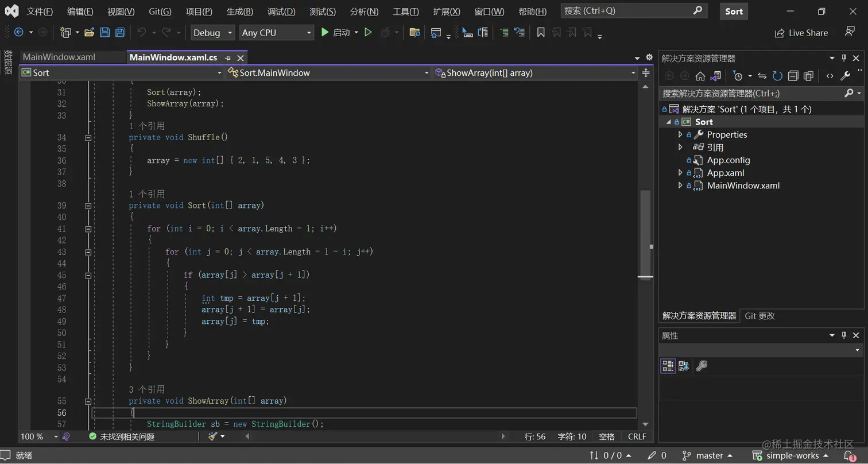Open editor tab settings gear icon
868x464 pixels.
click(x=649, y=57)
